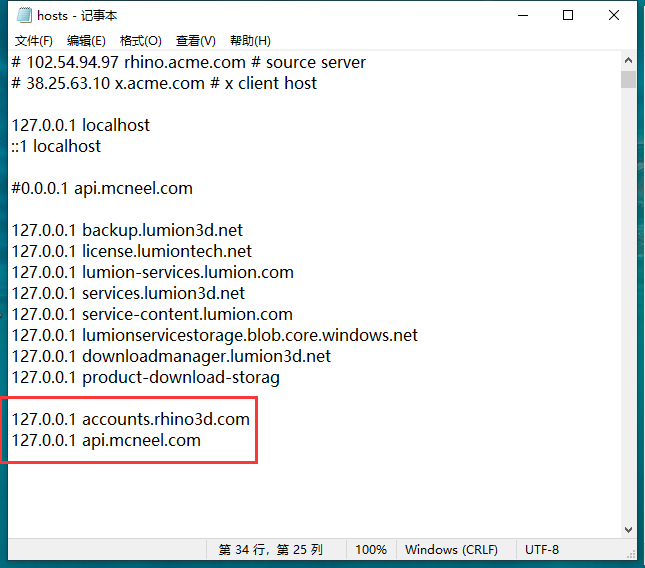Place cursor on '::1 localhost' line
This screenshot has height=568, width=645.
[56, 146]
